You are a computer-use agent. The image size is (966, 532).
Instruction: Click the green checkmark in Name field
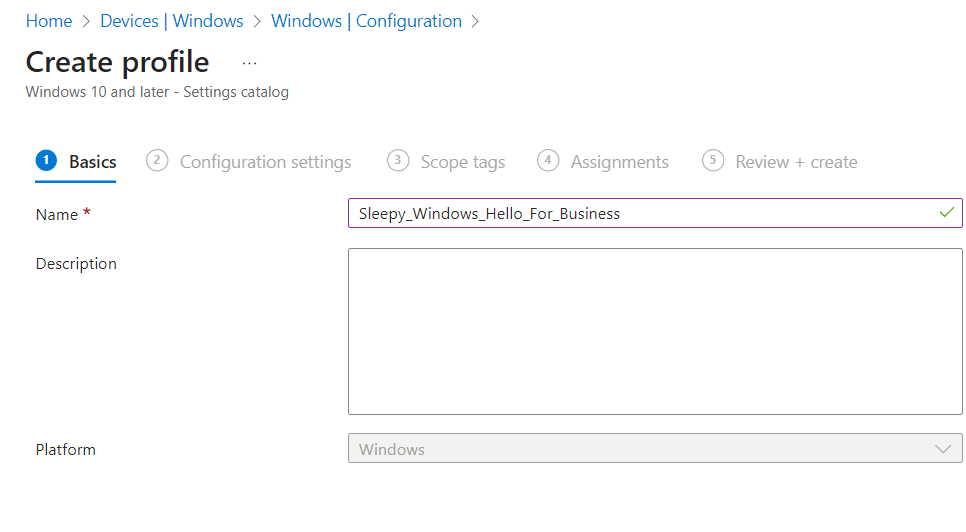coord(946,213)
